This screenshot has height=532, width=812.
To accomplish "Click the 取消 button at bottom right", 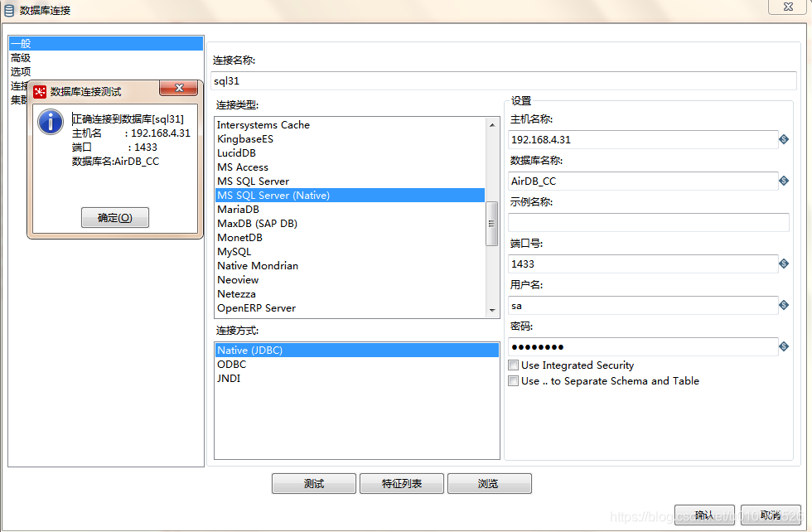I will tap(771, 515).
